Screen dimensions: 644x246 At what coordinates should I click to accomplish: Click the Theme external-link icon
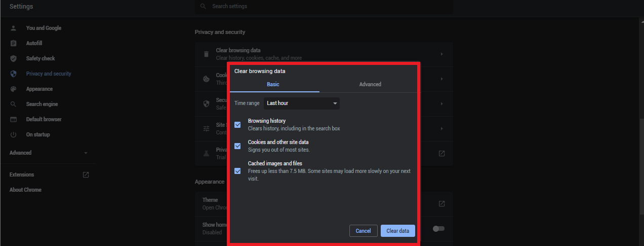(x=441, y=203)
